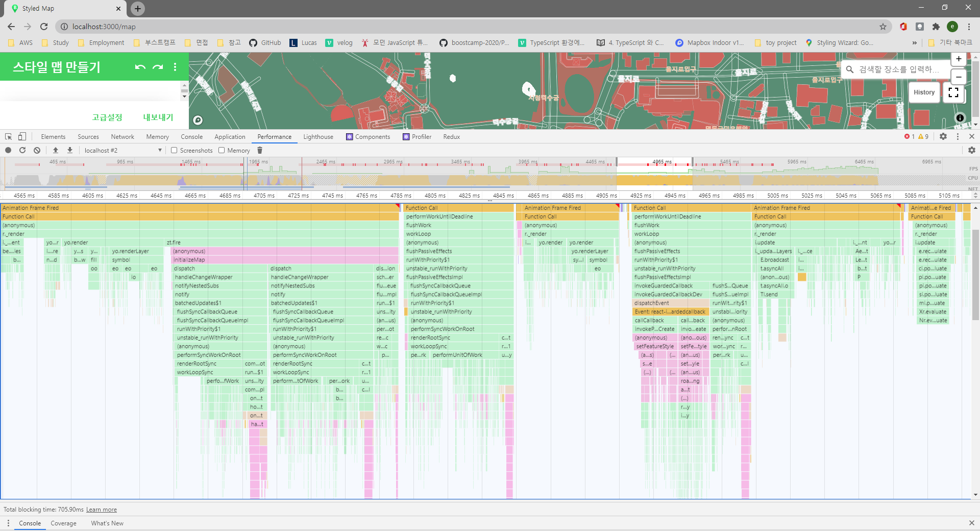Click the 고급설정 button

point(107,117)
